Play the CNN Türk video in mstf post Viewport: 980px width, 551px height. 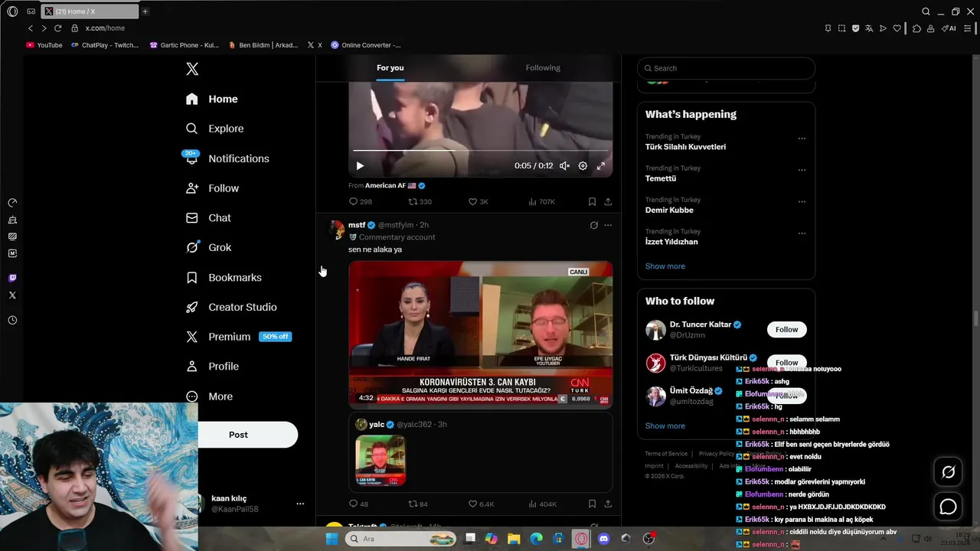pyautogui.click(x=480, y=334)
